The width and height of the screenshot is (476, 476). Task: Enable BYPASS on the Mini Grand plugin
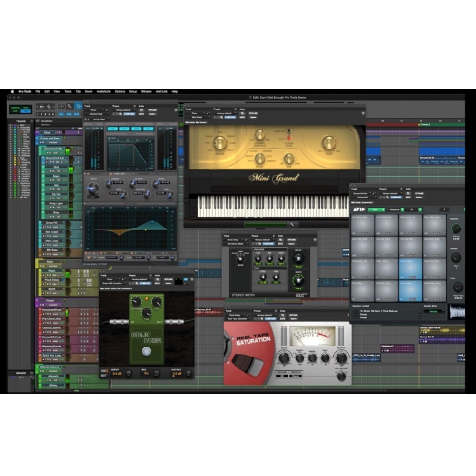coord(253,113)
